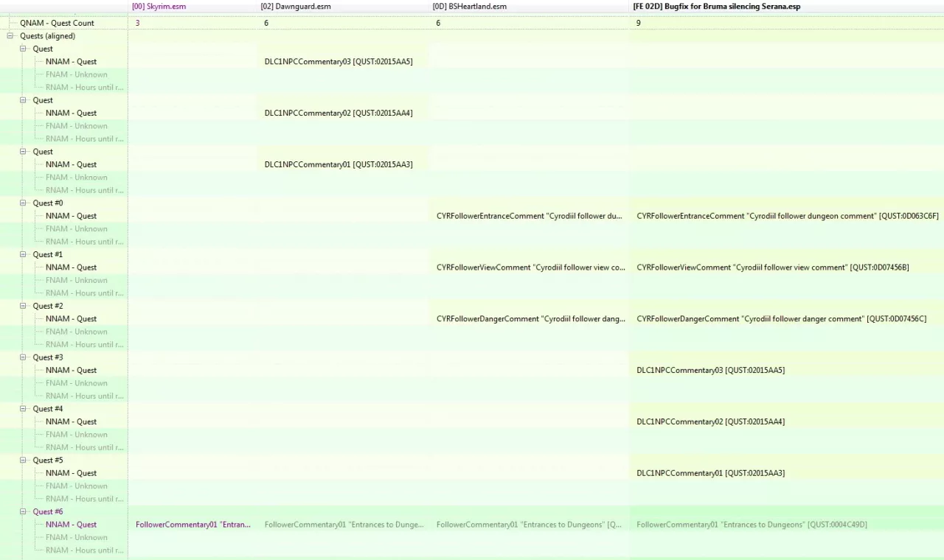Collapse the unnumbered Quest node holding DLC1NPCCommentary03 under Dawnguard.esm
This screenshot has height=560, width=944.
coord(23,49)
